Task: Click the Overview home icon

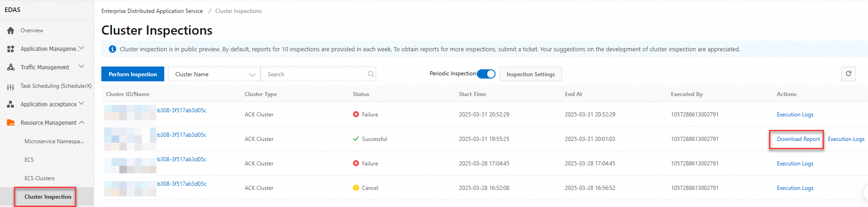Action: tap(11, 30)
